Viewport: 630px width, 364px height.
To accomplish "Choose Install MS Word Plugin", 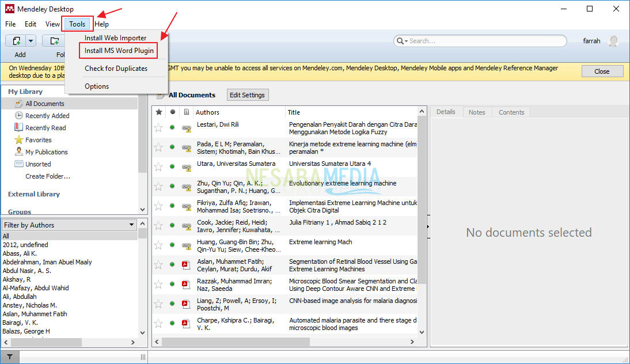I will tap(119, 51).
